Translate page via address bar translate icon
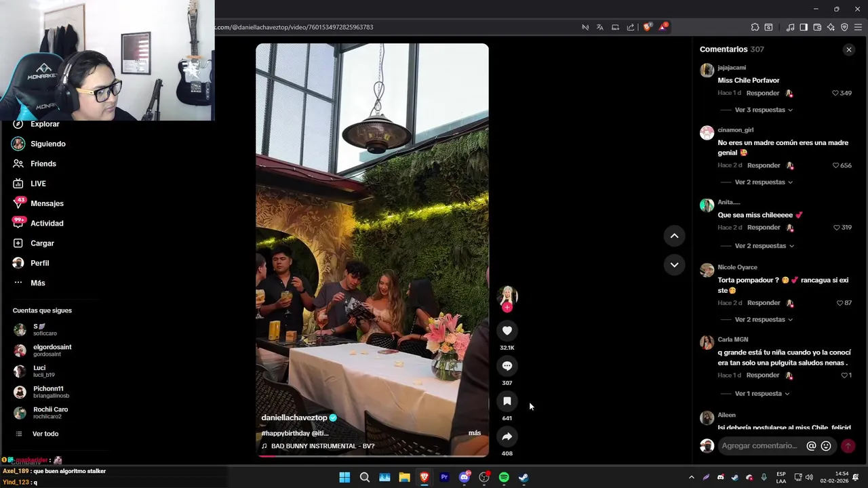Image resolution: width=868 pixels, height=488 pixels. [x=599, y=27]
